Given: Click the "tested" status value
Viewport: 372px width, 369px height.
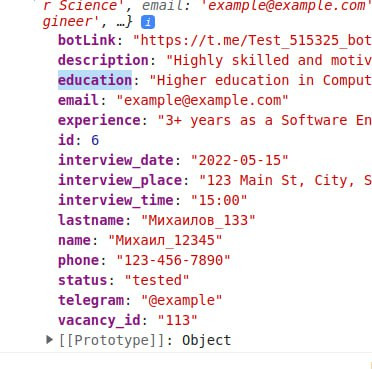Looking at the screenshot, I should [157, 280].
